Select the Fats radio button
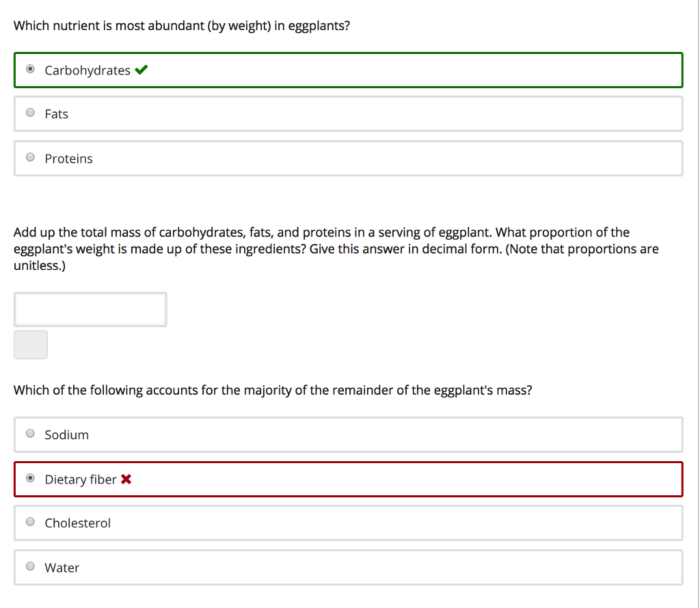Viewport: 700px width, 608px height. pos(30,111)
